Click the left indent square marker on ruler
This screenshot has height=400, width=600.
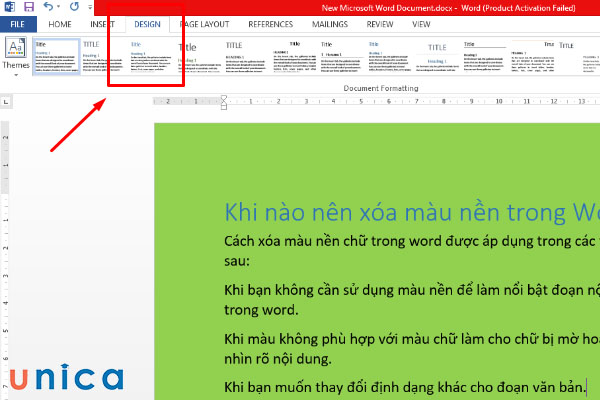point(224,108)
